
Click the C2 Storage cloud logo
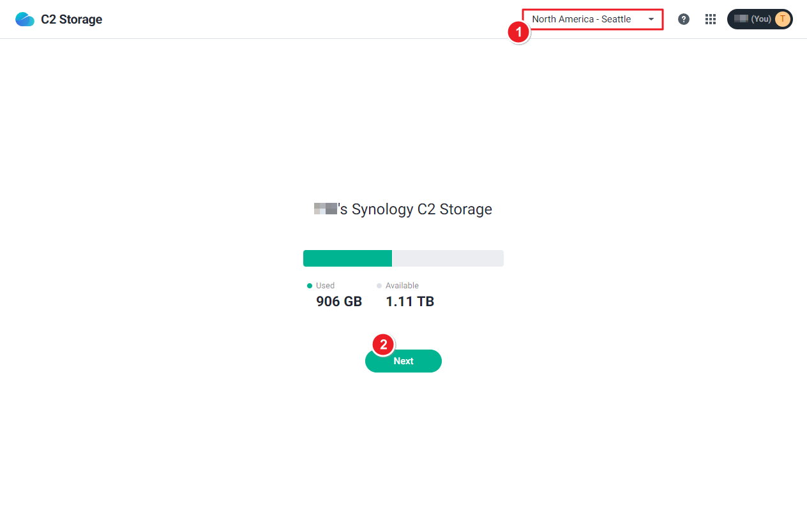(x=25, y=19)
